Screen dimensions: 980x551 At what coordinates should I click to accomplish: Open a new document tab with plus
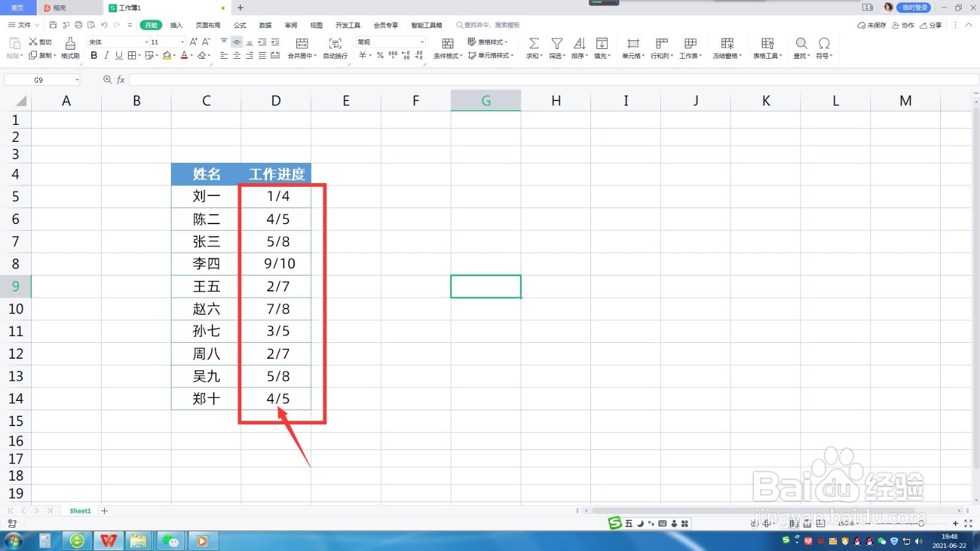[240, 8]
